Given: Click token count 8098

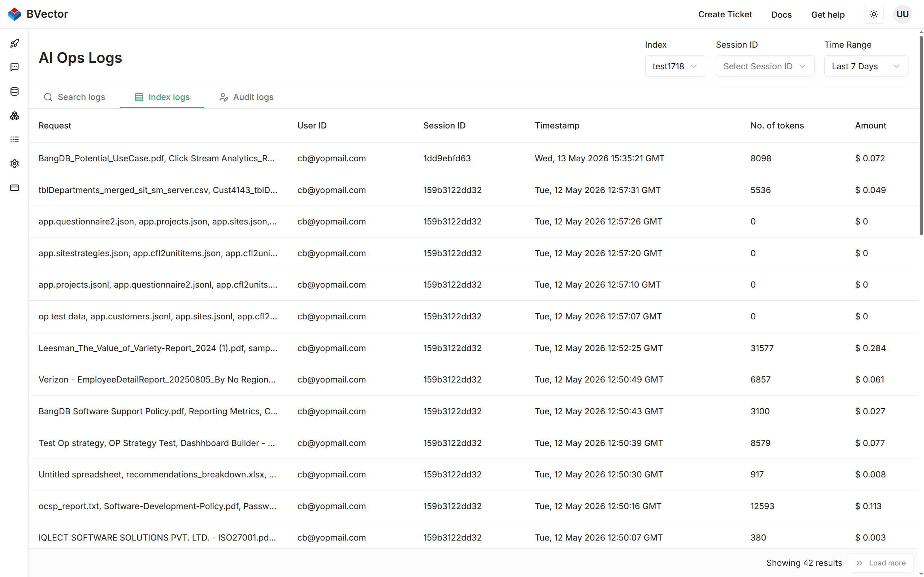Looking at the screenshot, I should 760,158.
